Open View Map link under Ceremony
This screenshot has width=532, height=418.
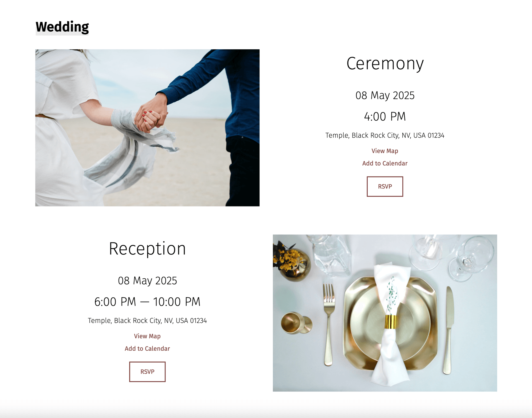tap(385, 151)
